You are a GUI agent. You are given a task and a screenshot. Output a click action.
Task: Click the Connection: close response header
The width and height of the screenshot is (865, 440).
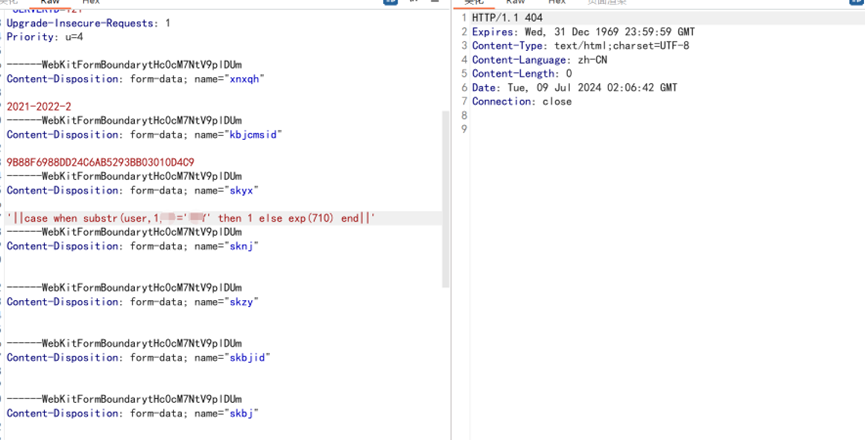point(522,101)
